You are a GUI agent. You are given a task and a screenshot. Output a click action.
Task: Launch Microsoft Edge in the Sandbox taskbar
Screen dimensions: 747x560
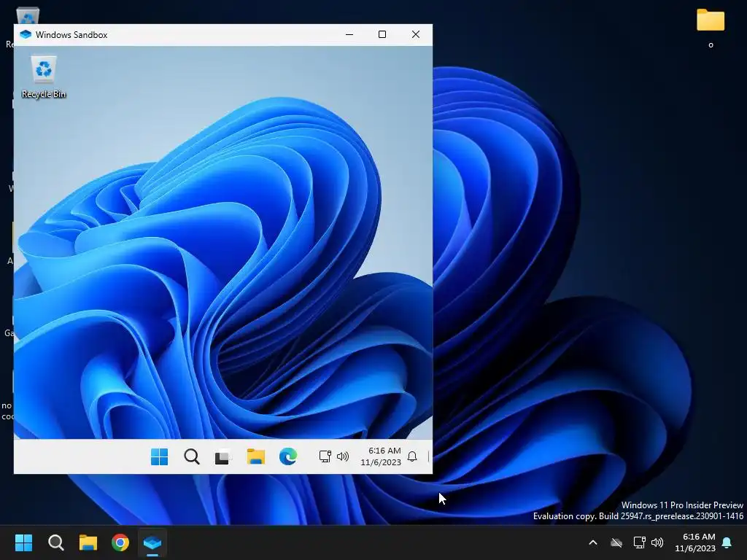pyautogui.click(x=287, y=456)
